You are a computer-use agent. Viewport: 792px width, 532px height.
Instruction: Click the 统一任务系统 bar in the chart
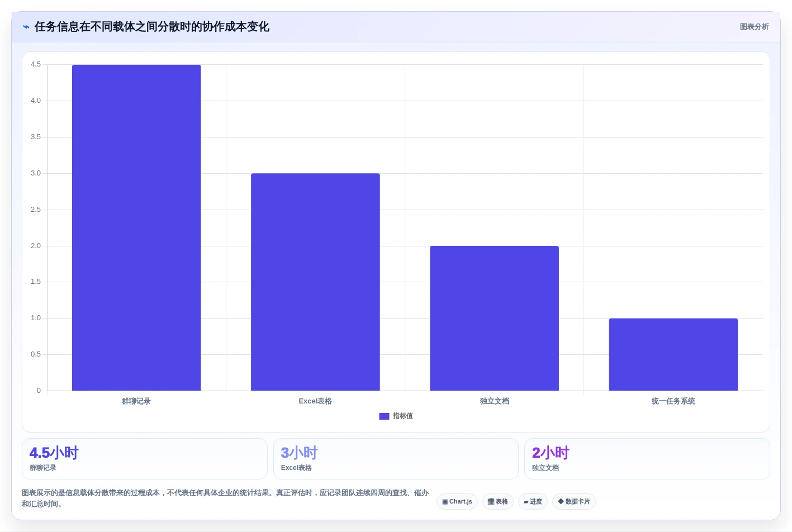coord(674,354)
